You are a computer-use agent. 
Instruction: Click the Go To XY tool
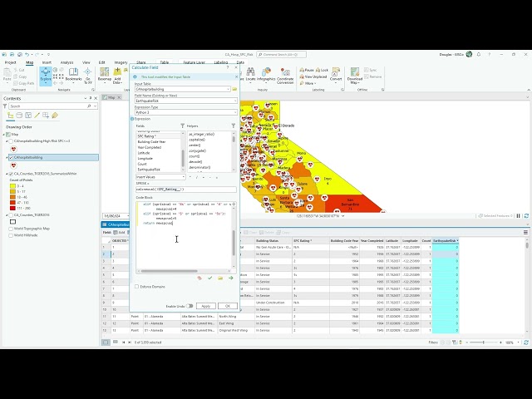point(88,76)
